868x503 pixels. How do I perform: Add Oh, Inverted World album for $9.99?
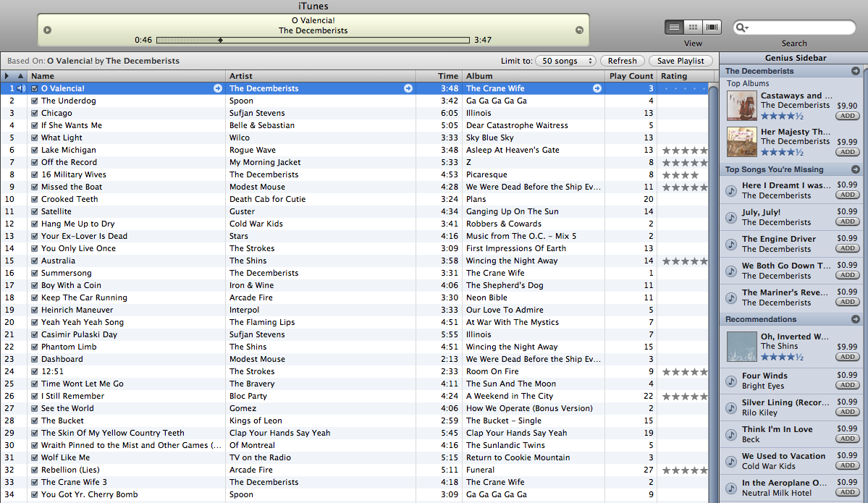848,357
